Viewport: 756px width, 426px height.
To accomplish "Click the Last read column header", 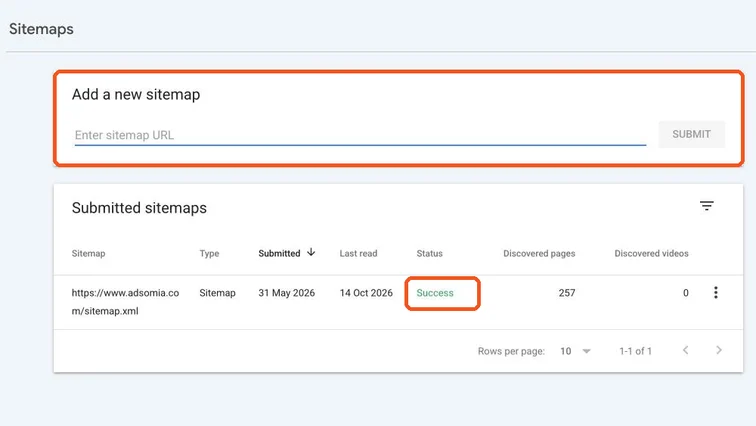I will click(358, 253).
